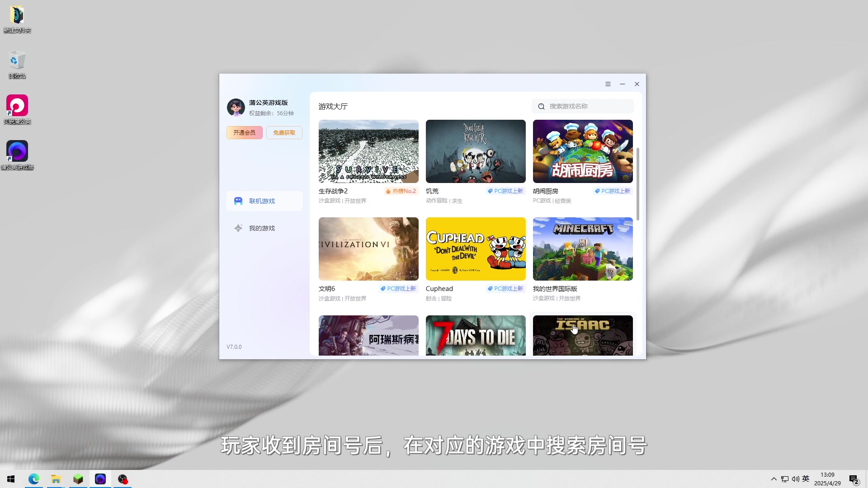Open the Windows Start menu
Image resolution: width=868 pixels, height=488 pixels.
[11, 479]
